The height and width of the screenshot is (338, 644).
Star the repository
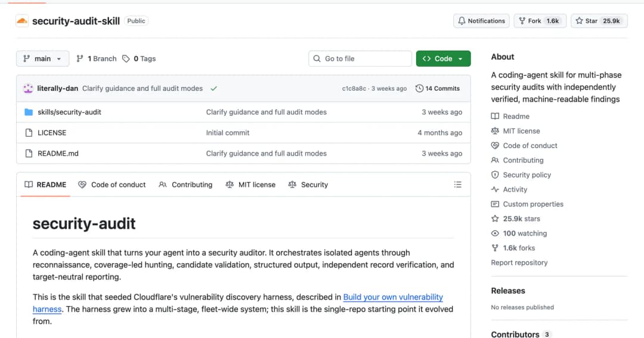tap(599, 21)
